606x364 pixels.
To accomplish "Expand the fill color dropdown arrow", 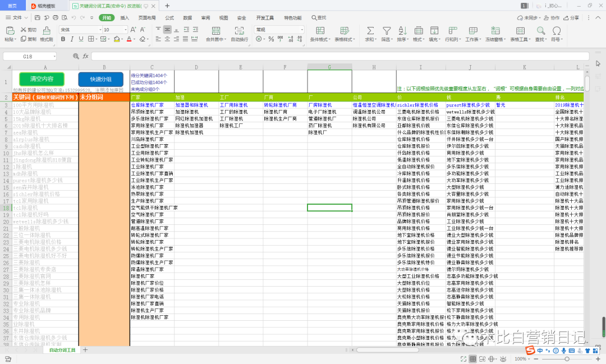I will point(122,39).
